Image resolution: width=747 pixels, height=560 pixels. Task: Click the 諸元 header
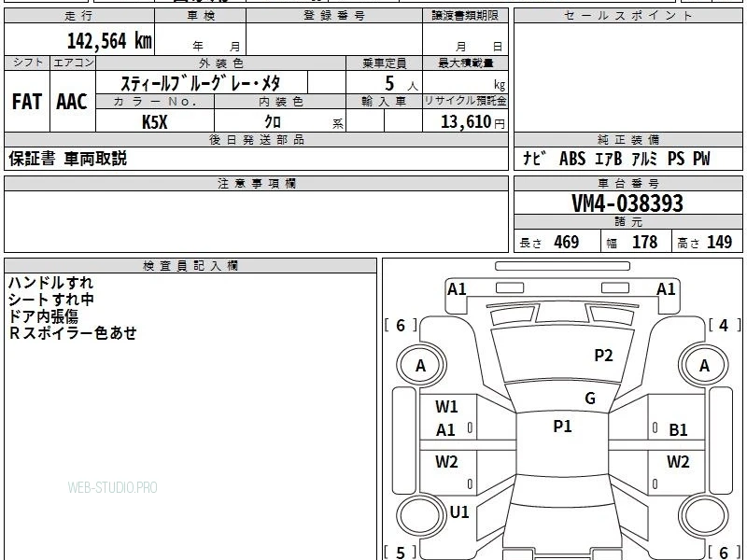(x=627, y=221)
